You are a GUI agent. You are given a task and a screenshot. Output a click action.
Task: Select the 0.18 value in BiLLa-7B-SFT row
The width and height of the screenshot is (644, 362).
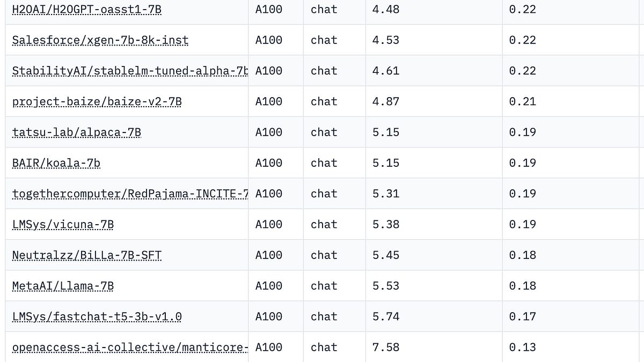coord(522,255)
